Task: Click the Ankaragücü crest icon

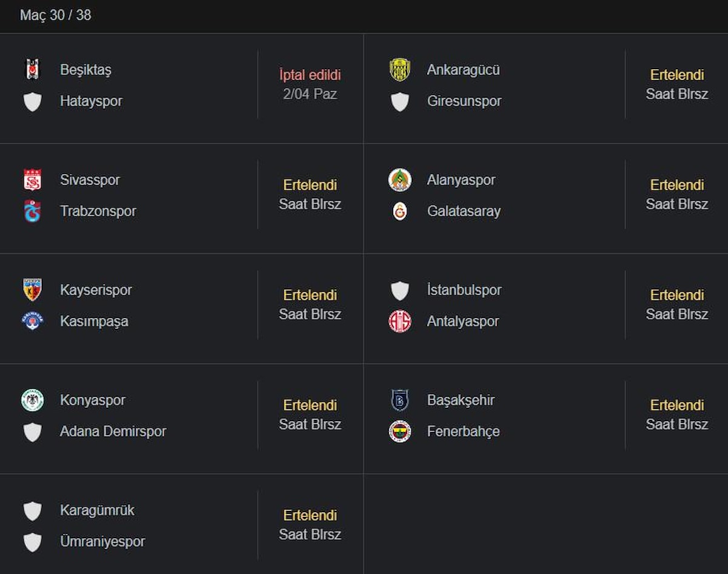Action: 400,70
